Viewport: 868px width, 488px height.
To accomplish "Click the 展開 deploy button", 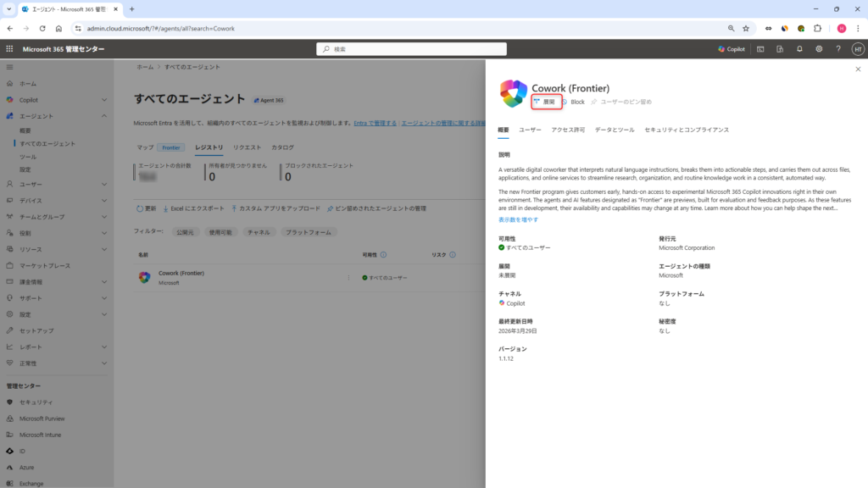I will 546,102.
